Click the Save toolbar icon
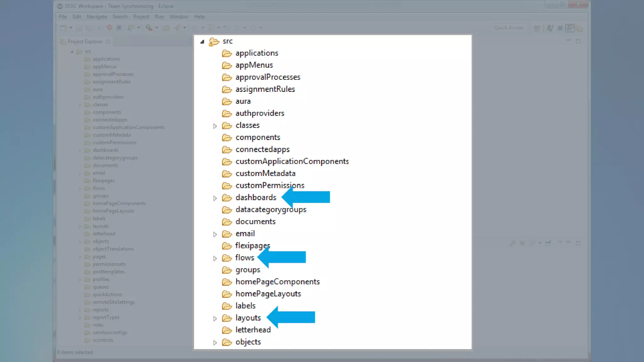 79,28
